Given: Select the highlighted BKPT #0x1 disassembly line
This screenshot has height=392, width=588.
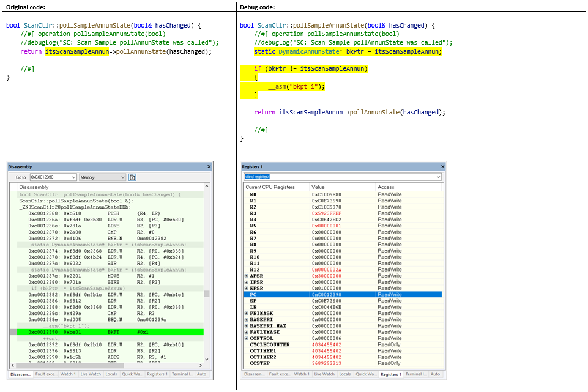Looking at the screenshot, I should click(110, 333).
